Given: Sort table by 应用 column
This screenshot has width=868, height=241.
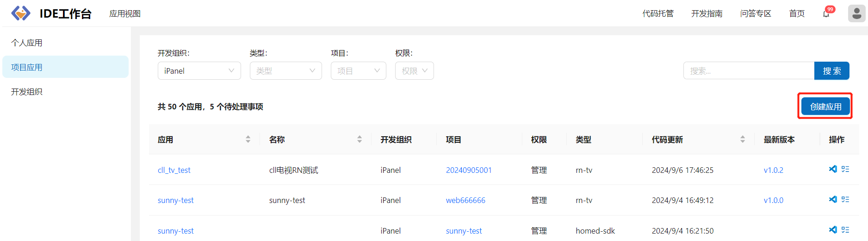Looking at the screenshot, I should coord(248,140).
